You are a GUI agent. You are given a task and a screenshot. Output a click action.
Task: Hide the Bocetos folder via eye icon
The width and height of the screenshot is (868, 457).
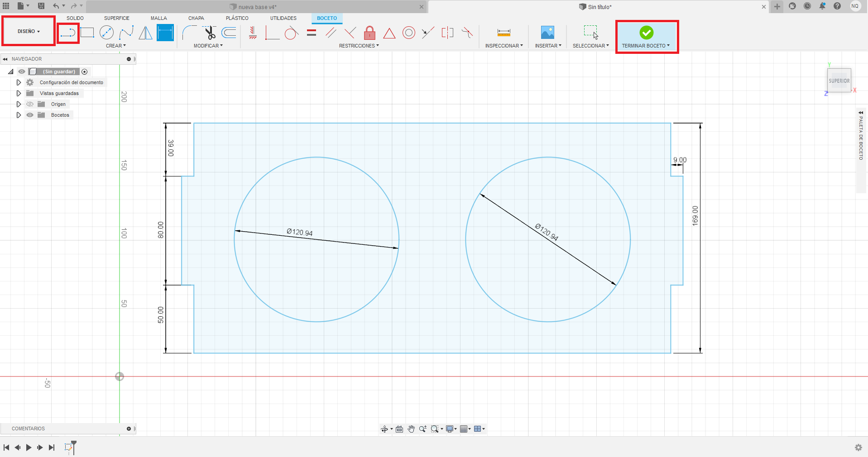pyautogui.click(x=30, y=115)
